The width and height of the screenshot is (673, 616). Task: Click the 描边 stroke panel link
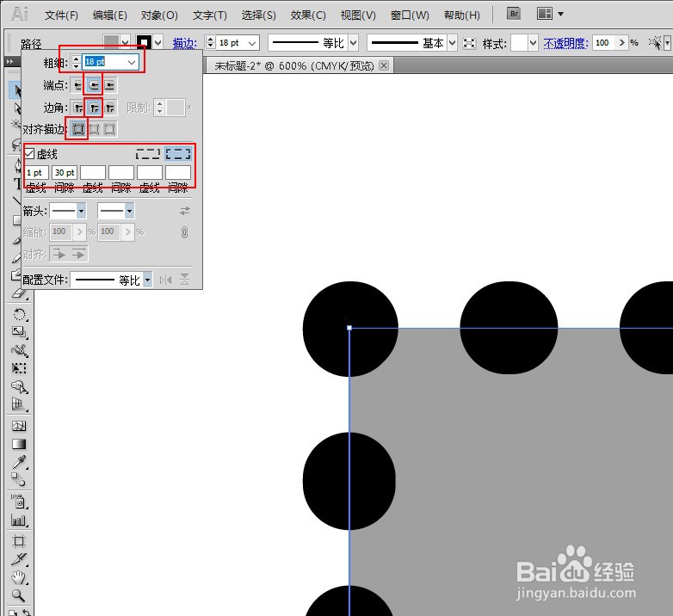click(184, 43)
